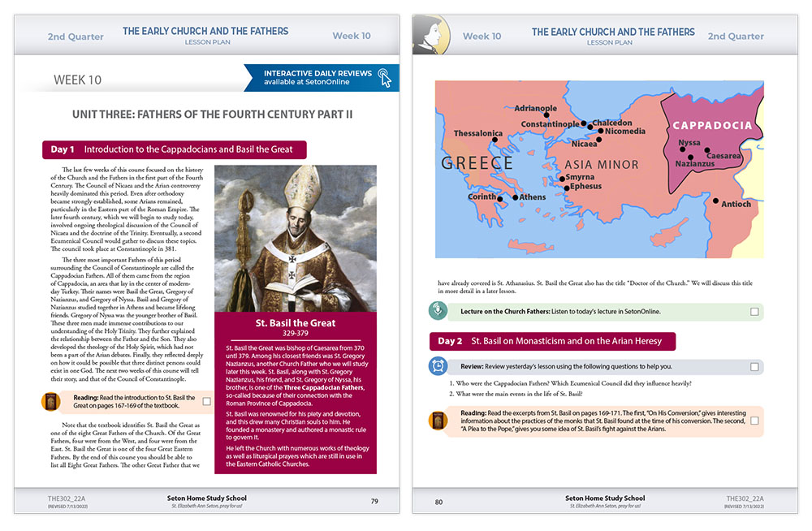Click the book icon beside the pages 169-171 reading
This screenshot has width=812, height=531.
(438, 421)
